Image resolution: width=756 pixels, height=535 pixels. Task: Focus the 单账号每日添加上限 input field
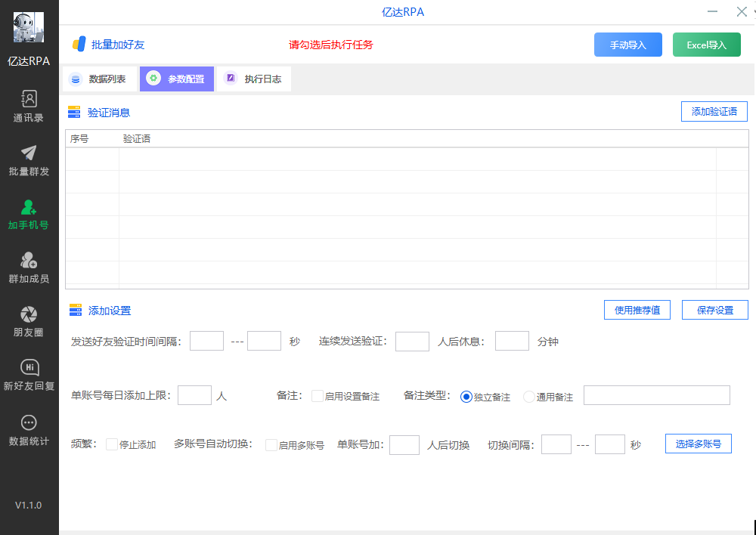coord(194,395)
